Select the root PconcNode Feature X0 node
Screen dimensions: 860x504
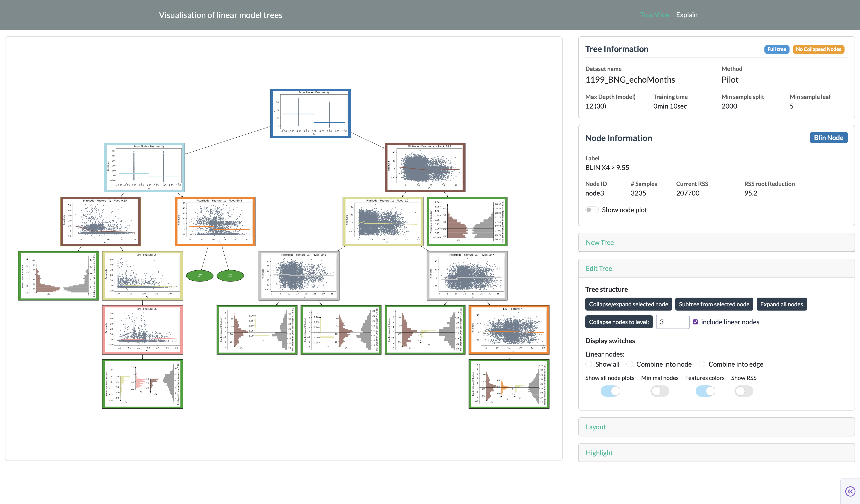click(310, 113)
